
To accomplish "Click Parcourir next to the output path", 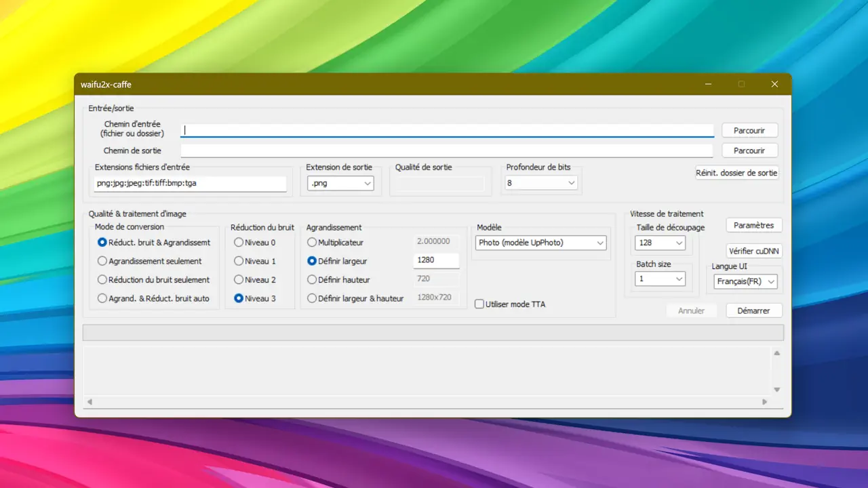I will coord(749,150).
